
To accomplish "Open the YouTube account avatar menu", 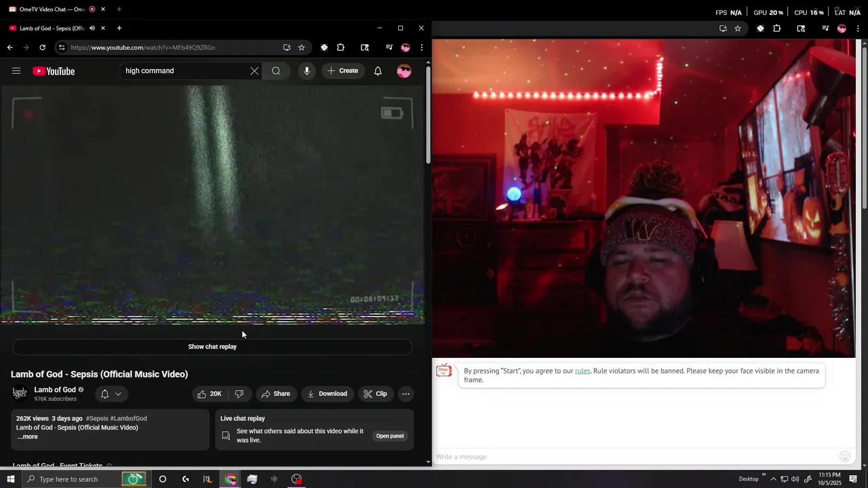I will [x=404, y=70].
